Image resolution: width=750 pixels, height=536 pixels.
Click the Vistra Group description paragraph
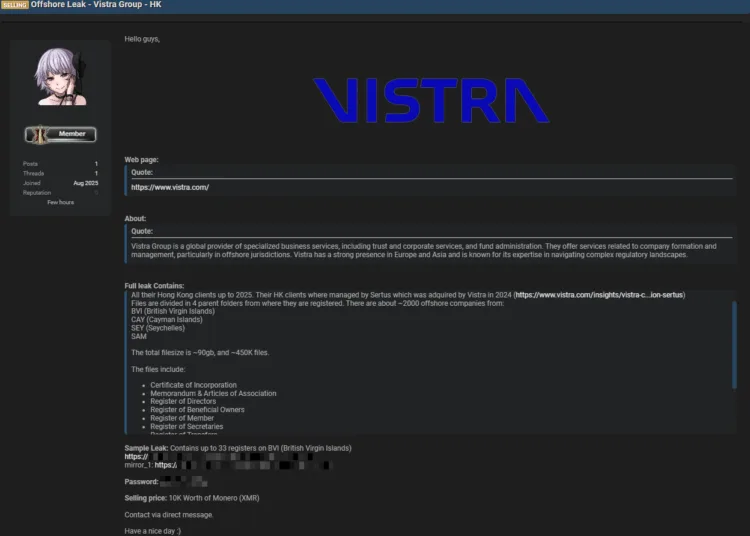[x=424, y=251]
